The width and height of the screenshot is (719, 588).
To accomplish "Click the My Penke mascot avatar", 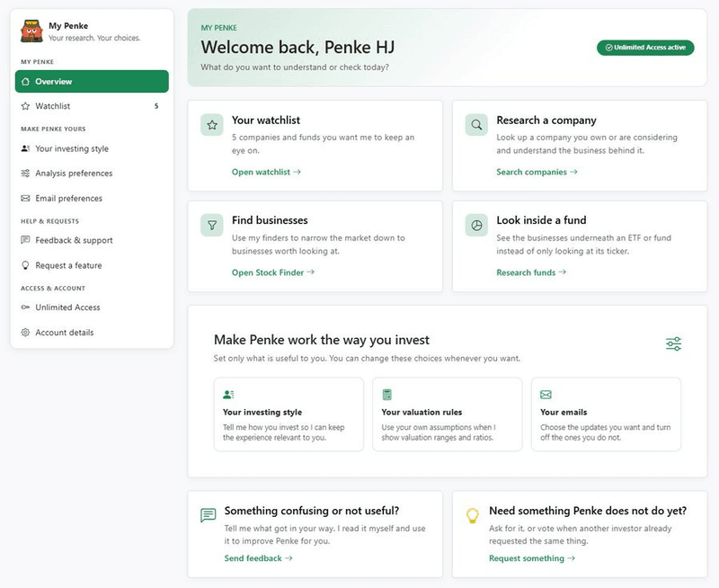I will click(31, 31).
